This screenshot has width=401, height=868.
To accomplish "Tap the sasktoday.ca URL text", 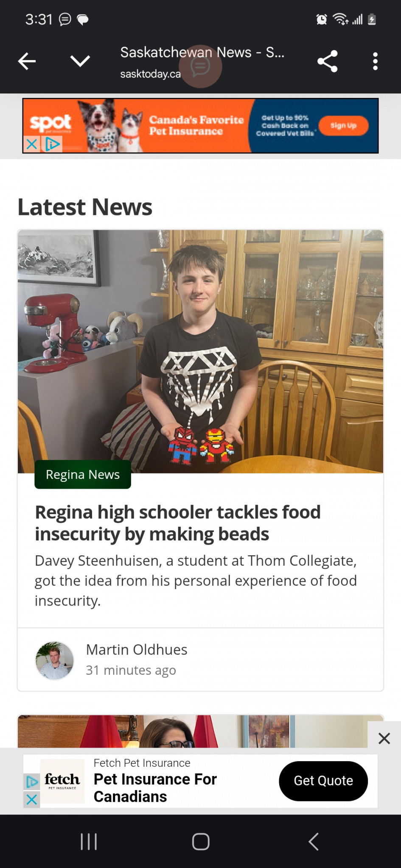I will point(151,74).
